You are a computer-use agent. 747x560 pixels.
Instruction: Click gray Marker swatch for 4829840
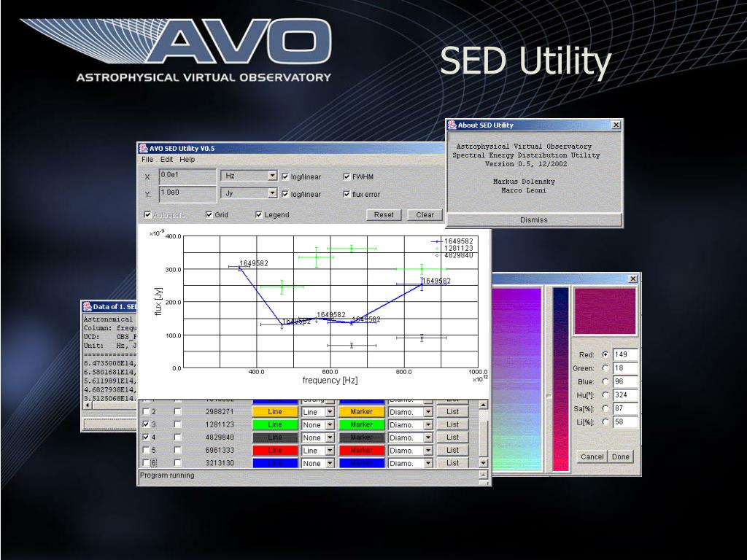pyautogui.click(x=362, y=437)
